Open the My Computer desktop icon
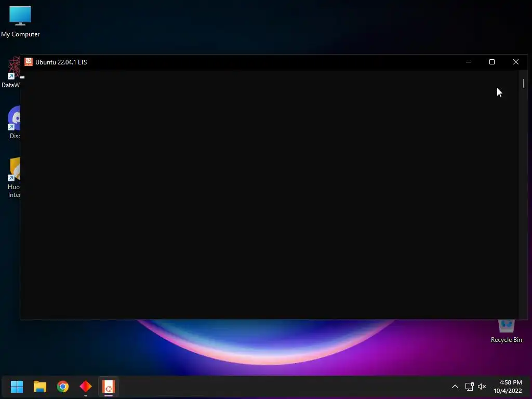The image size is (532, 399). pos(20,21)
